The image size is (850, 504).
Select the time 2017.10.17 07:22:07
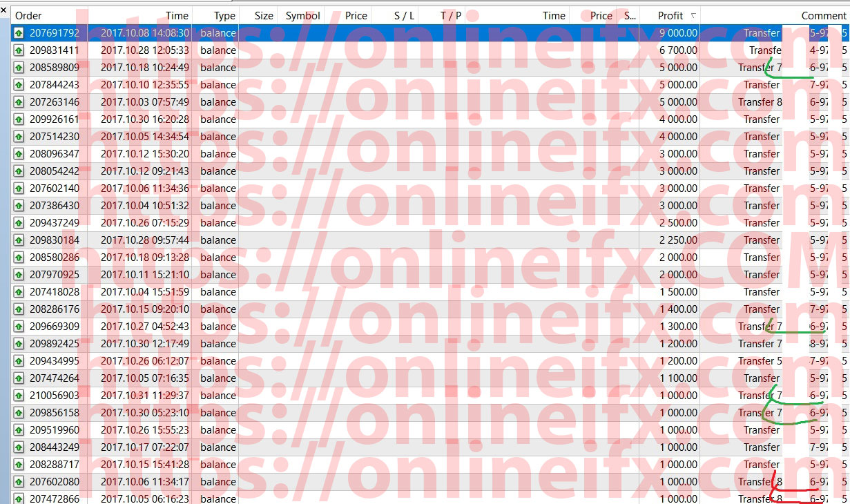coord(144,447)
